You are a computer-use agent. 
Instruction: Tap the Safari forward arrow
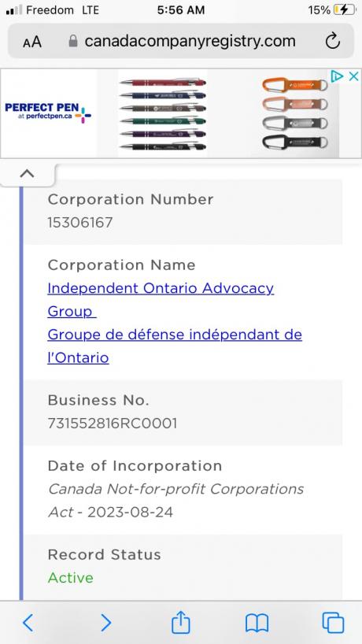click(106, 623)
